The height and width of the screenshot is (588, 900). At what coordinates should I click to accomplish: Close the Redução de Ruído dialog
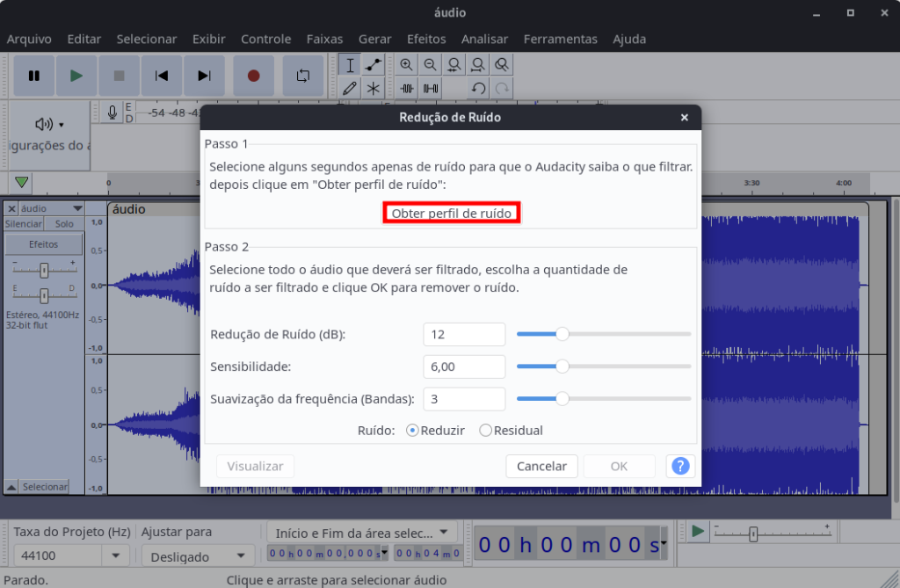(x=684, y=117)
